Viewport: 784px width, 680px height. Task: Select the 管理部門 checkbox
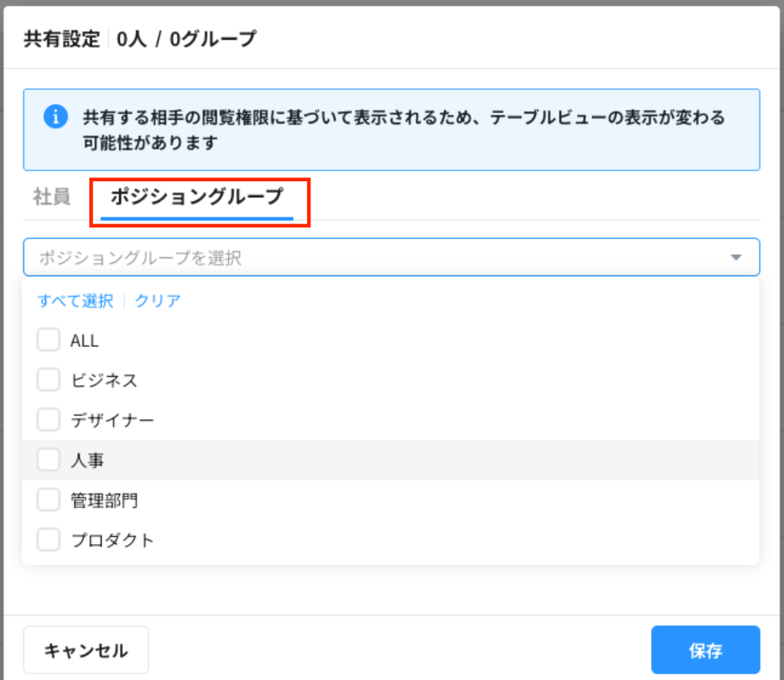pos(48,500)
